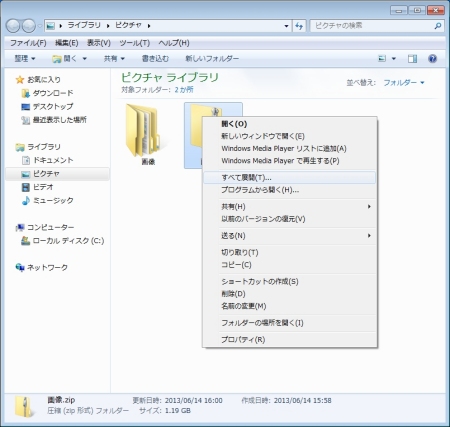Choose 以前のバージョンの復元(V)
This screenshot has width=450, height=427.
tap(289, 219)
